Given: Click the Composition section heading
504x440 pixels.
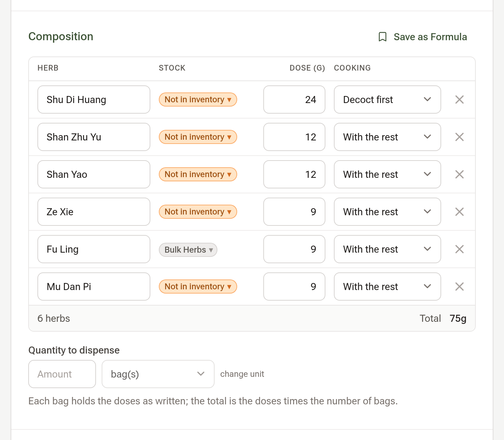Looking at the screenshot, I should pyautogui.click(x=61, y=36).
